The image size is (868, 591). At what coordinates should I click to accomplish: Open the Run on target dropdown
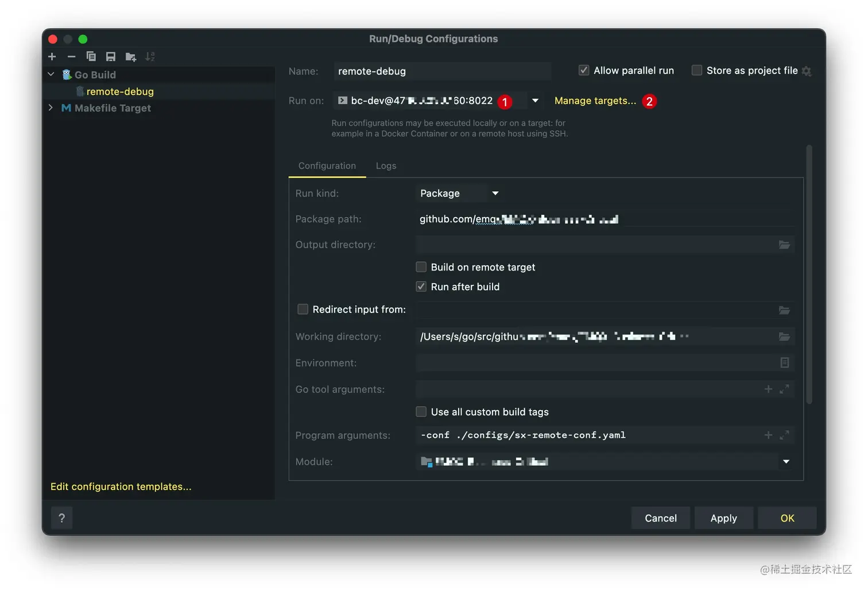tap(535, 101)
